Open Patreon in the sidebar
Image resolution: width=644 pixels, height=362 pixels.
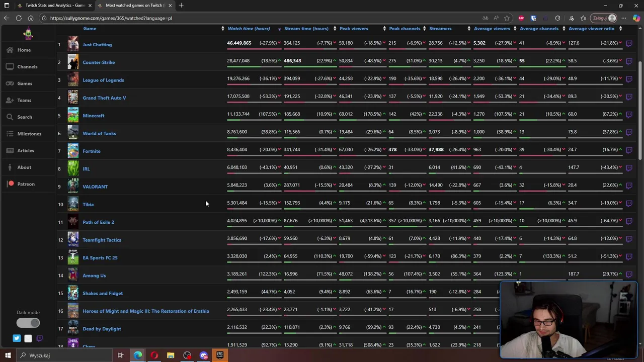26,184
